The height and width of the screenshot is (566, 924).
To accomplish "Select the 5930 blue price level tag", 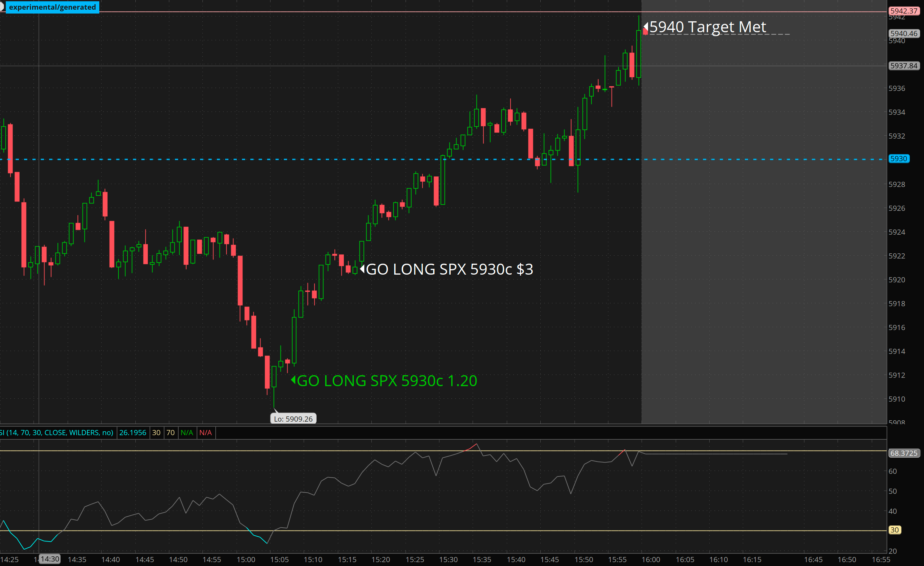I will click(899, 159).
